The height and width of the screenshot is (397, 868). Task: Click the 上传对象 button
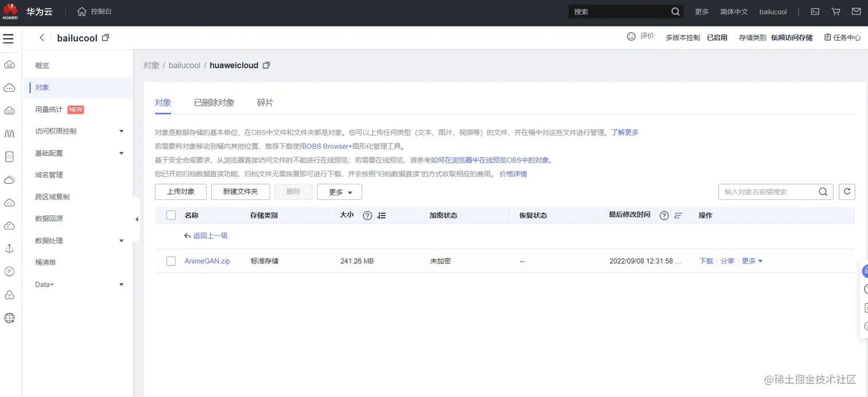(181, 192)
